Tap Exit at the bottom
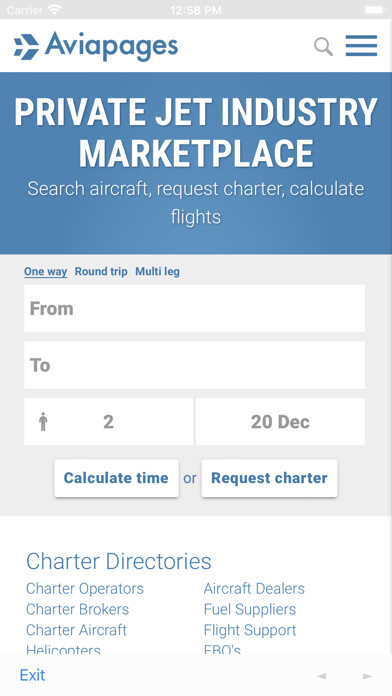 32,676
